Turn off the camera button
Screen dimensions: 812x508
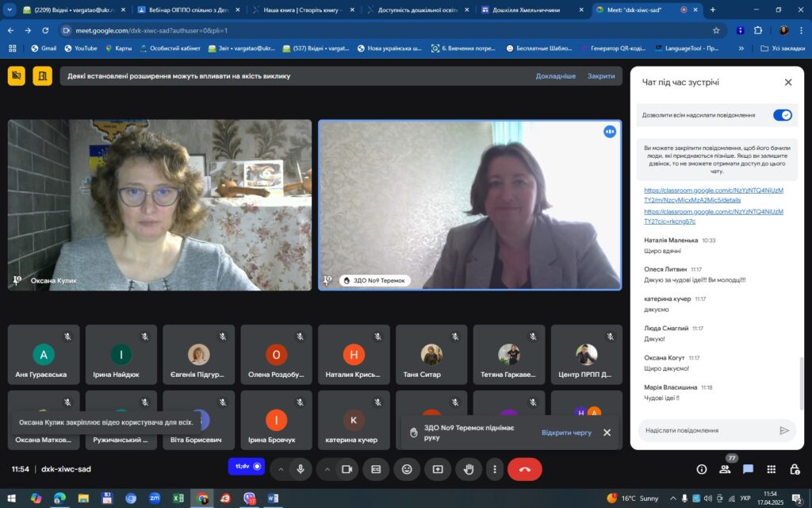click(x=347, y=469)
